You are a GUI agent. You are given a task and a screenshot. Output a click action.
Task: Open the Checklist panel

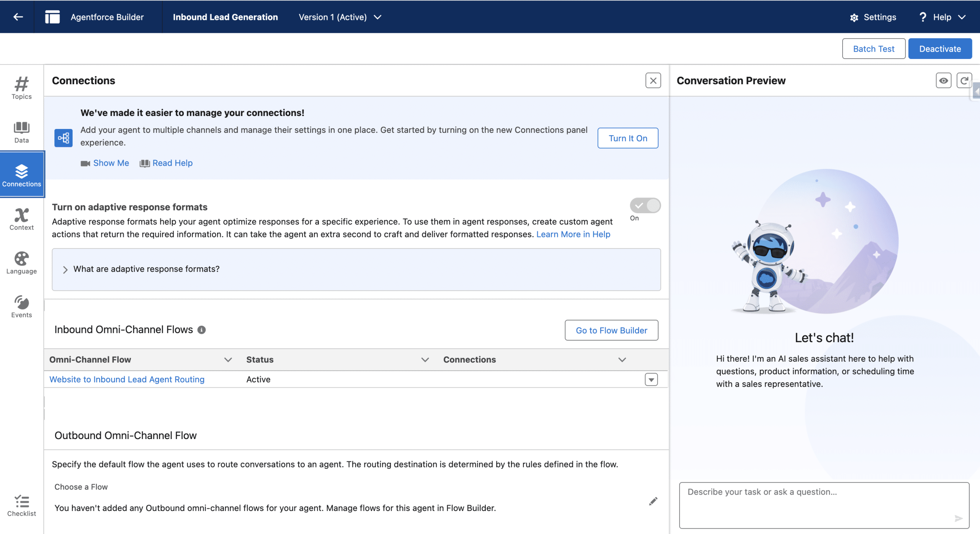point(21,505)
